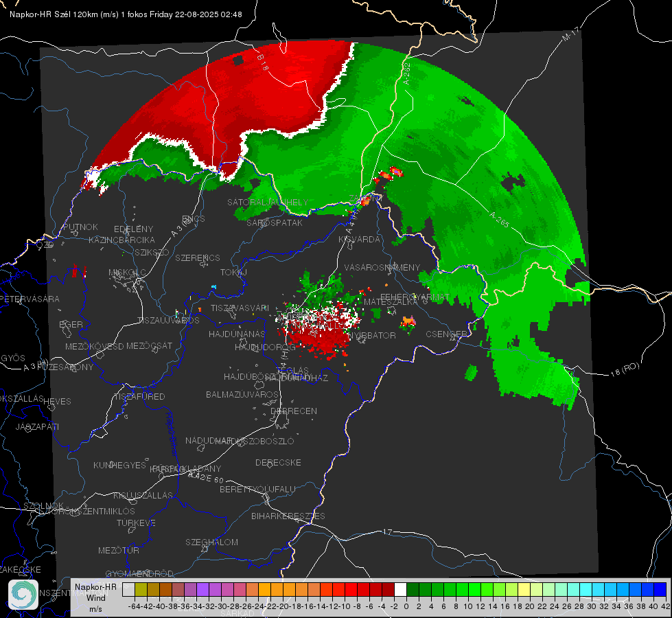
Task: Select the yellow 18 to 20 m/s swatch
Action: pyautogui.click(x=524, y=589)
